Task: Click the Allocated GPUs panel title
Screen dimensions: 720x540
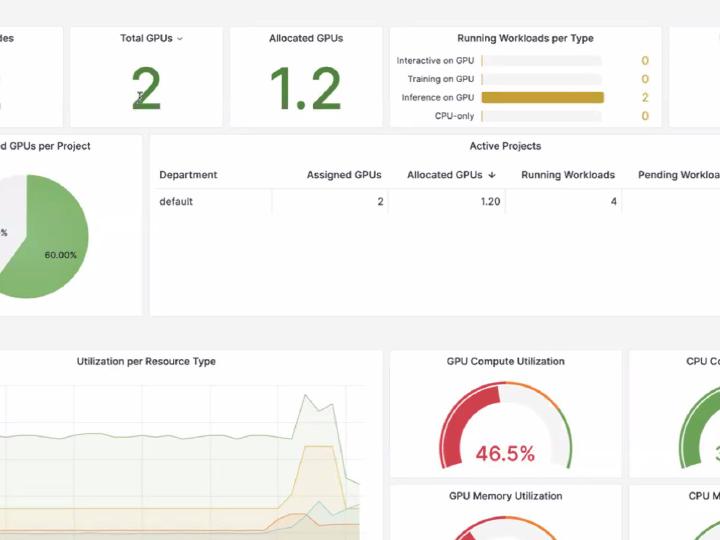Action: 306,38
